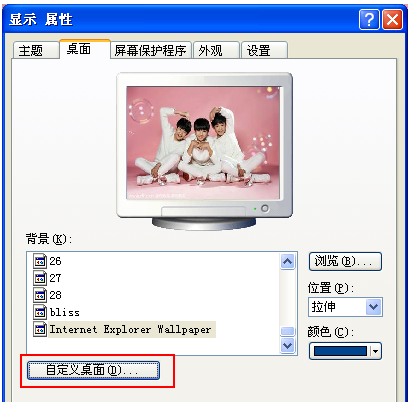Select bliss in background list
This screenshot has width=408, height=402.
tap(65, 312)
